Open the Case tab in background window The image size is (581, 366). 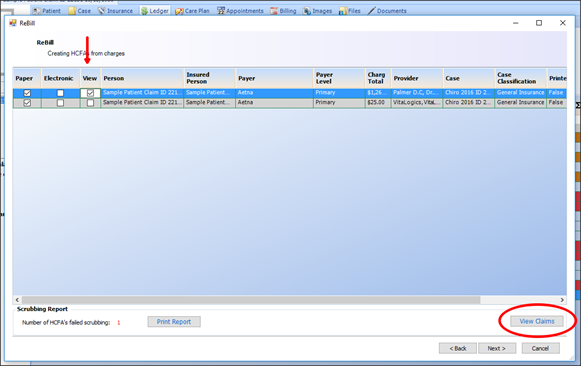click(x=80, y=11)
